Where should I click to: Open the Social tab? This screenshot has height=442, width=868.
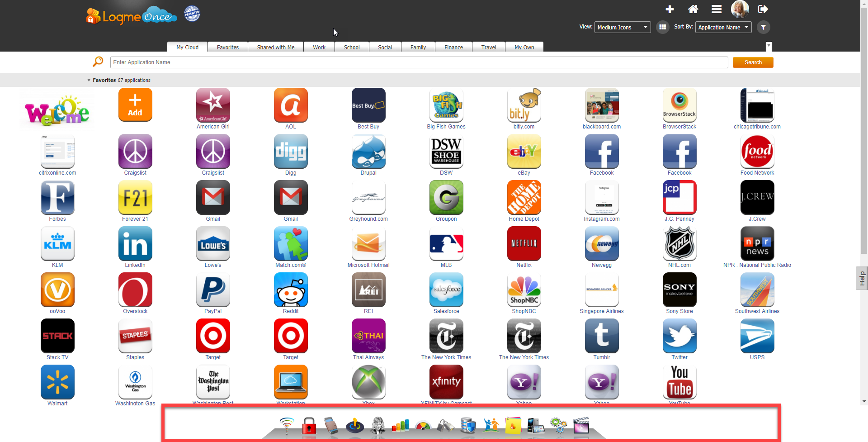click(385, 47)
